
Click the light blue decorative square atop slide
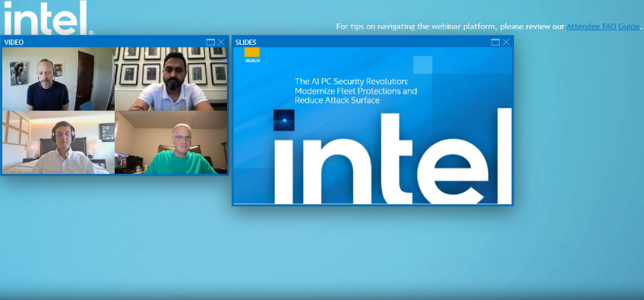click(x=422, y=65)
